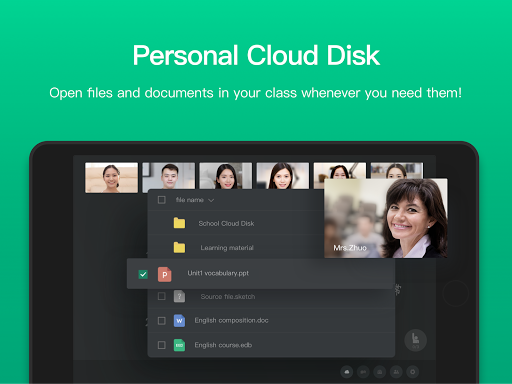Click the green icon of English course.edb
The width and height of the screenshot is (512, 384).
(x=179, y=345)
